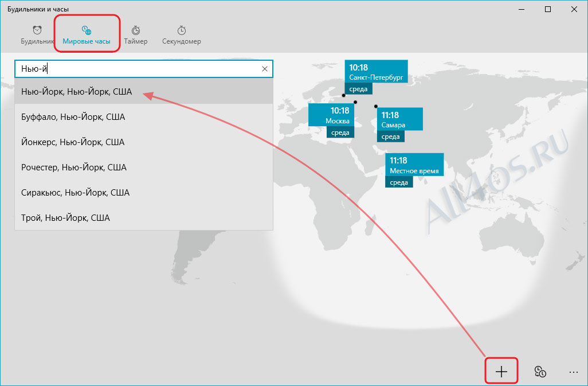
Task: Switch to Мировые часы tab
Action: (x=86, y=35)
